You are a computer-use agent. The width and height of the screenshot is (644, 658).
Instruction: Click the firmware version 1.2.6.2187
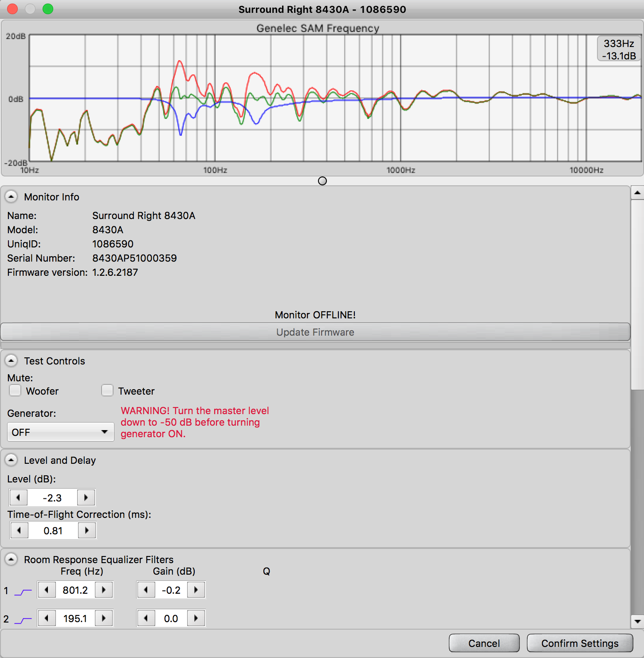point(115,272)
